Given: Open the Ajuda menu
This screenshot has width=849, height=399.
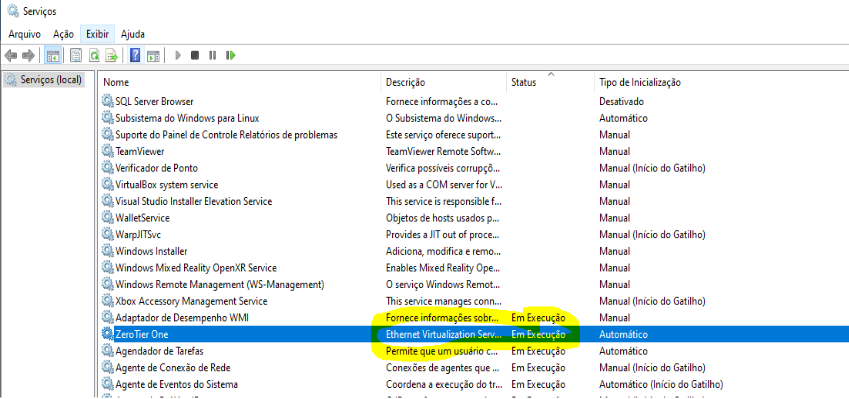Looking at the screenshot, I should pyautogui.click(x=133, y=34).
